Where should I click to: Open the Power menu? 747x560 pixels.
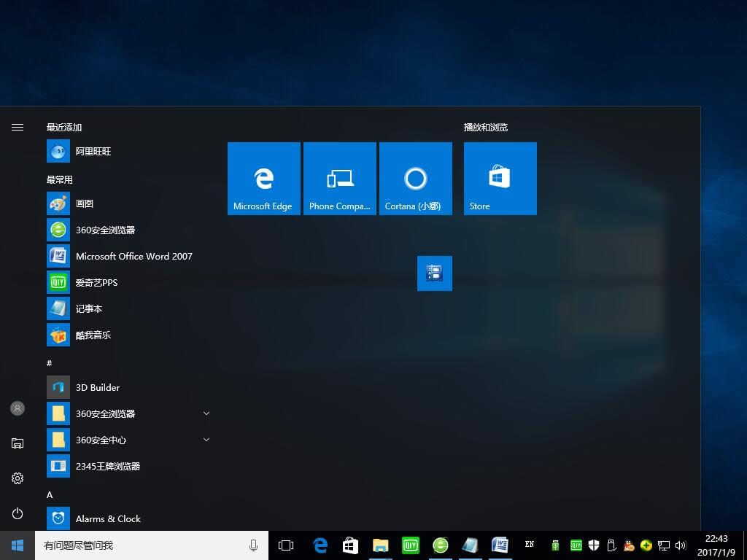pos(18,513)
